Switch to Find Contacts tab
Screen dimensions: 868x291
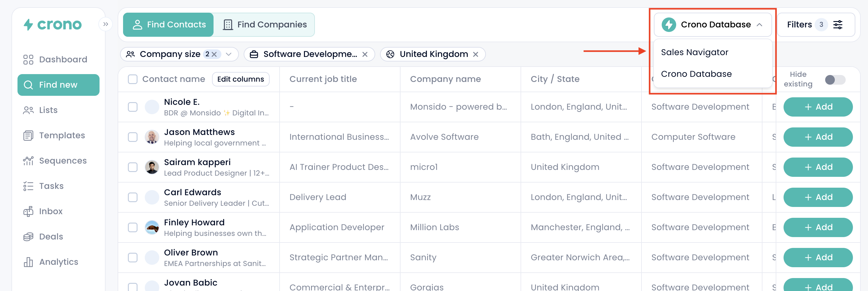tap(169, 25)
